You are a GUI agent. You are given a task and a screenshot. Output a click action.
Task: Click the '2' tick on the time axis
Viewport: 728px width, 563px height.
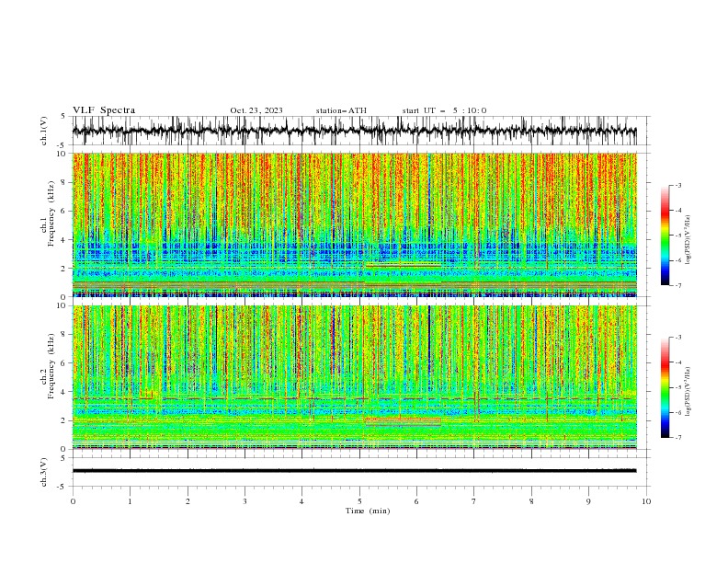pyautogui.click(x=188, y=501)
